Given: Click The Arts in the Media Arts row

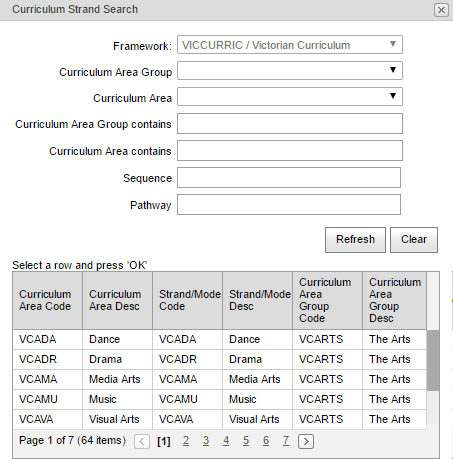Looking at the screenshot, I should coord(394,379).
